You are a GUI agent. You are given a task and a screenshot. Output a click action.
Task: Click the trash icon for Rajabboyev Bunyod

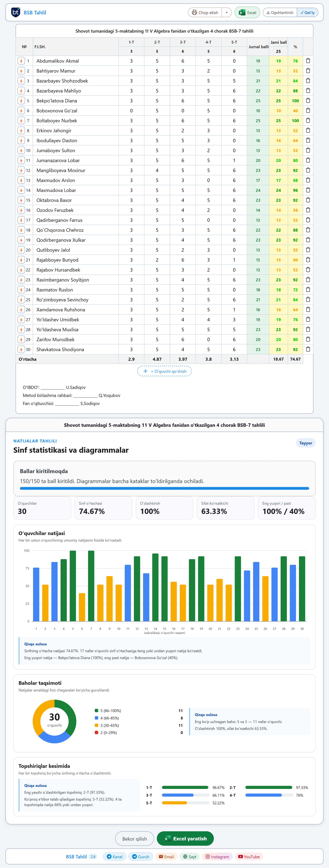(x=308, y=260)
